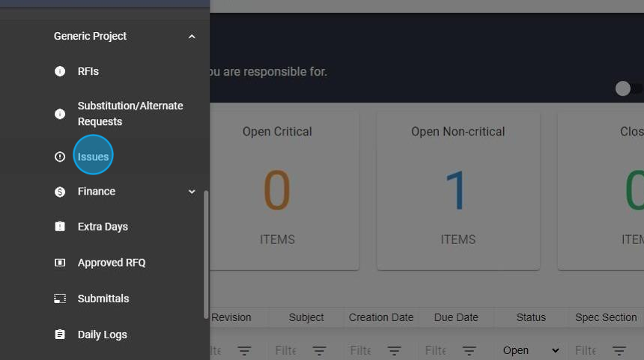644x360 pixels.
Task: Sort by Creation Date column header
Action: tap(381, 317)
